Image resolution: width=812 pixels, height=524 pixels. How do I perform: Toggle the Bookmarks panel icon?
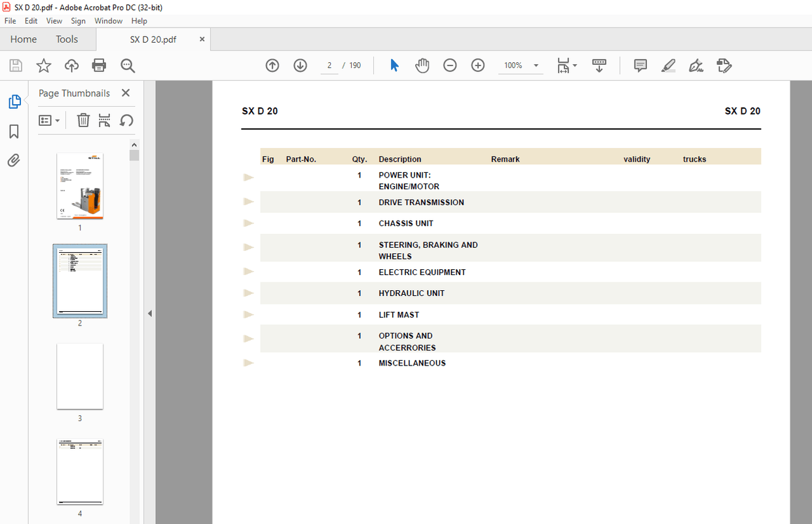point(14,132)
